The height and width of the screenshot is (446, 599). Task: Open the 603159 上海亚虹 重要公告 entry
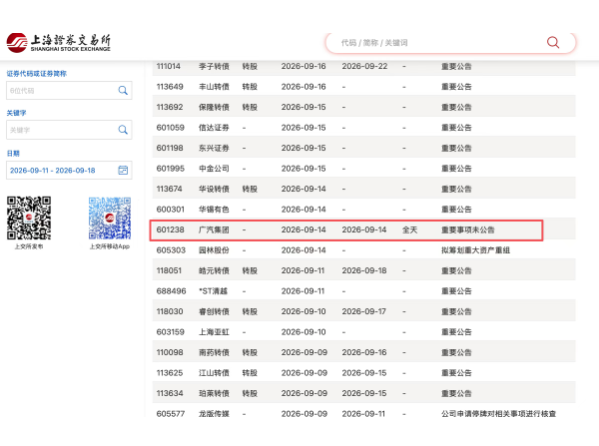click(457, 332)
